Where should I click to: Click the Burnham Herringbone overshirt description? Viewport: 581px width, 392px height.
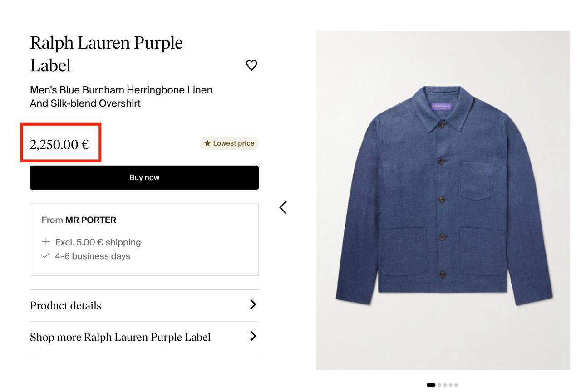tap(121, 97)
